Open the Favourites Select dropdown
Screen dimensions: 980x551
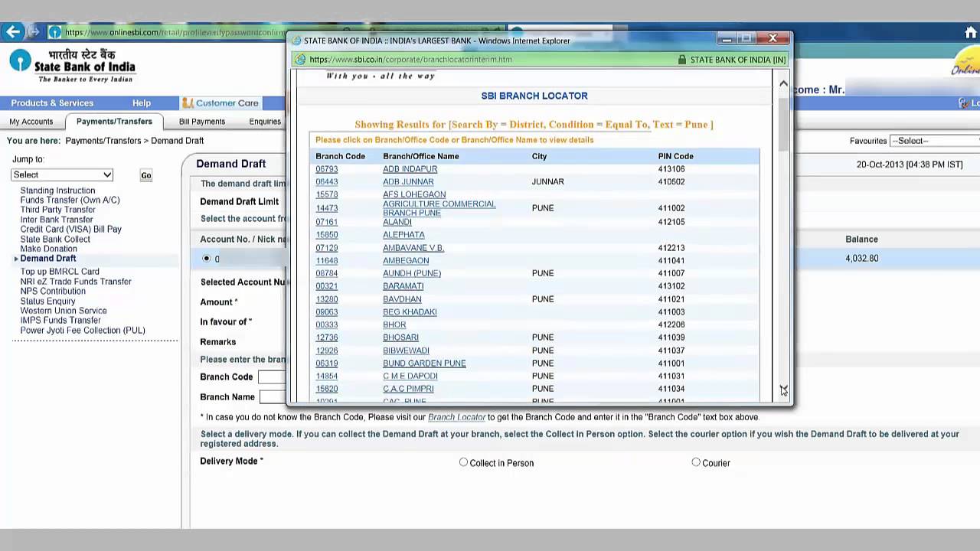934,141
